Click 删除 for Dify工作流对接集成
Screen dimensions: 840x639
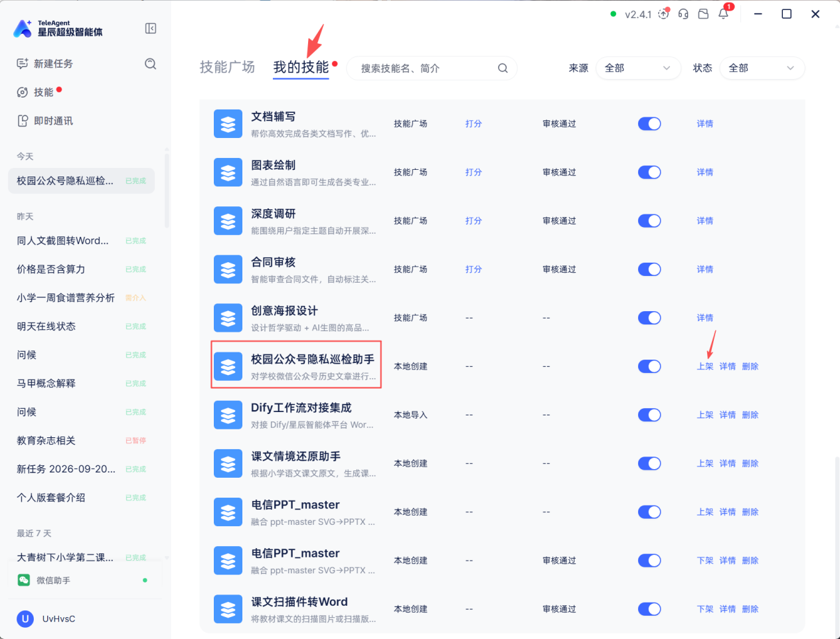click(x=750, y=415)
